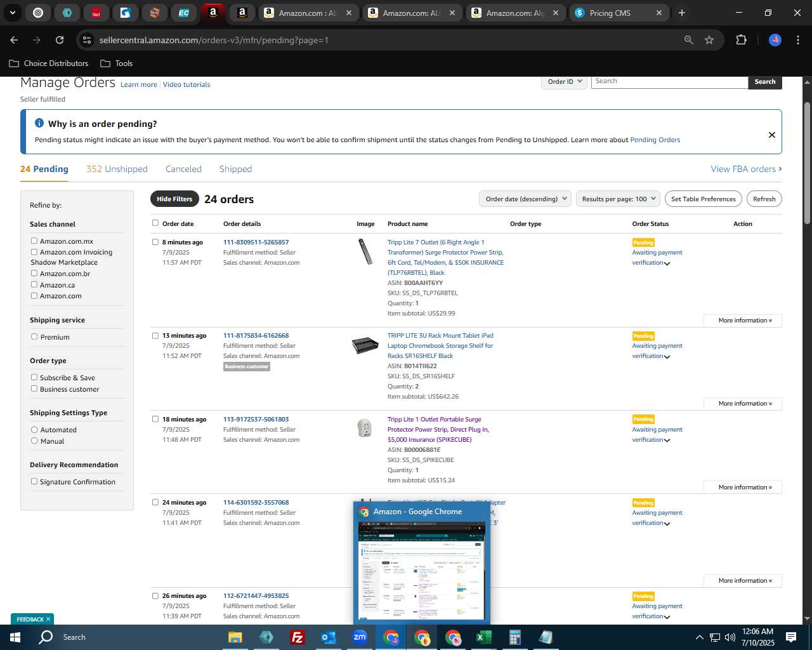Image resolution: width=812 pixels, height=650 pixels.
Task: Select order 111-8309511-5265857 checkbox
Action: click(155, 242)
